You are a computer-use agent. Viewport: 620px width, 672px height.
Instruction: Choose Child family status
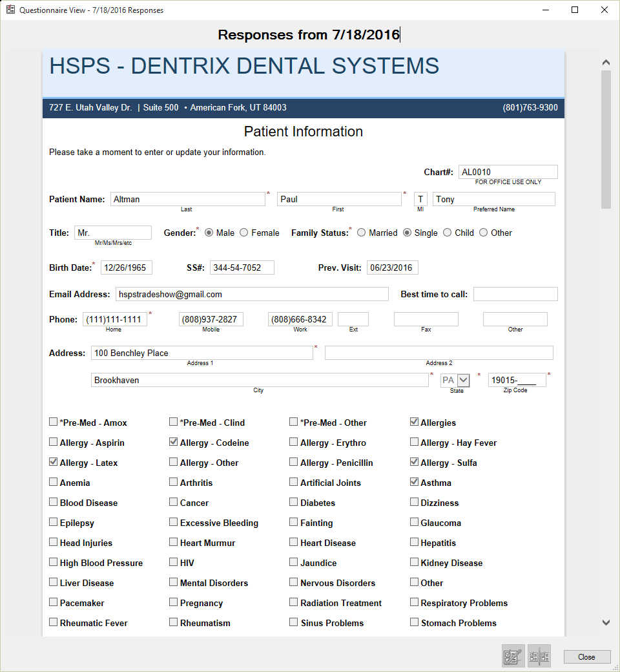[448, 233]
